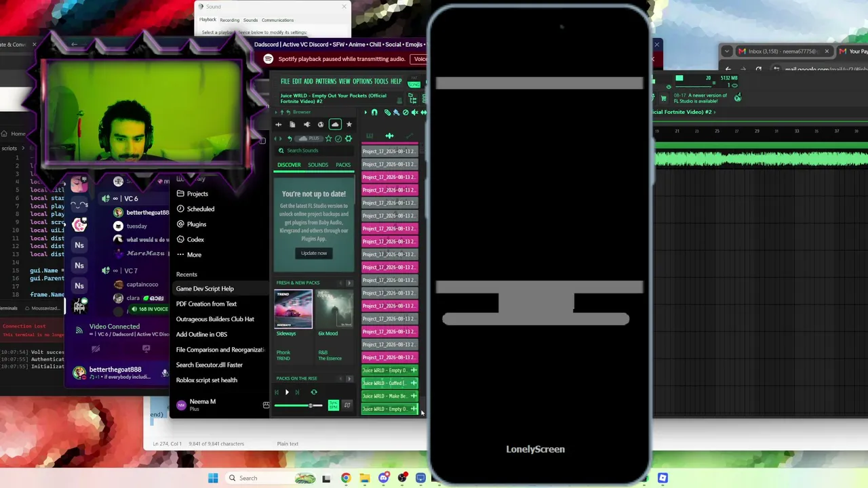The height and width of the screenshot is (488, 868).
Task: Open Roblox script set health chat
Action: [x=207, y=380]
